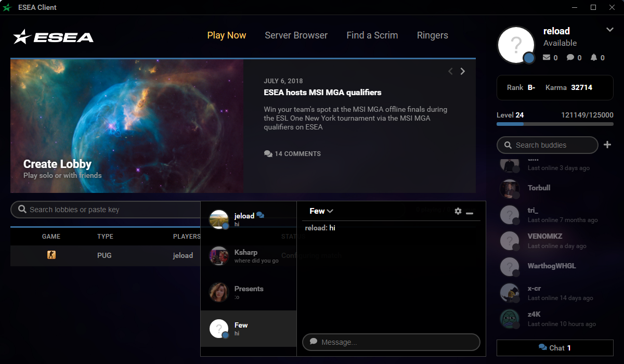
Task: Open reload's profile avatar
Action: 516,45
